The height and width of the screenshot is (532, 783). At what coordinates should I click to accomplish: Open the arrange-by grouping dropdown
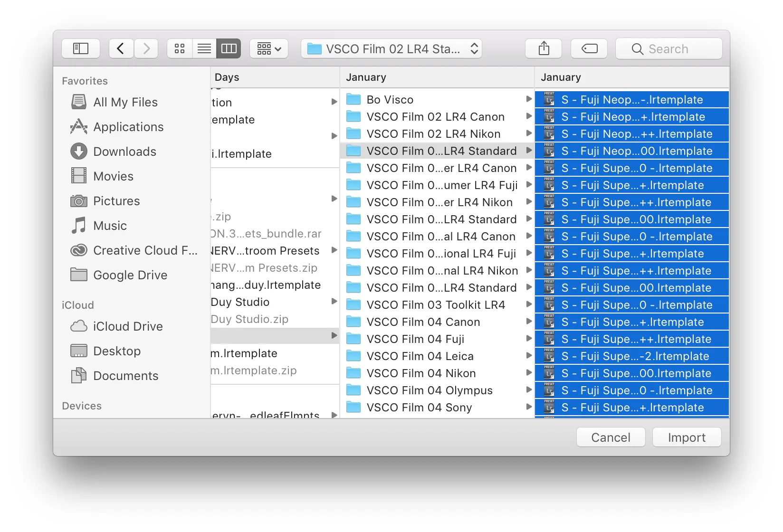click(269, 48)
